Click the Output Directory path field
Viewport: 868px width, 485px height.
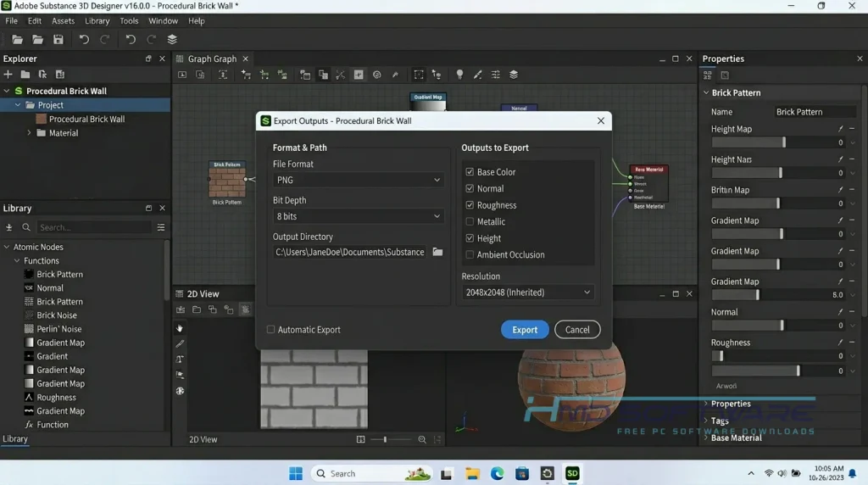[350, 252]
